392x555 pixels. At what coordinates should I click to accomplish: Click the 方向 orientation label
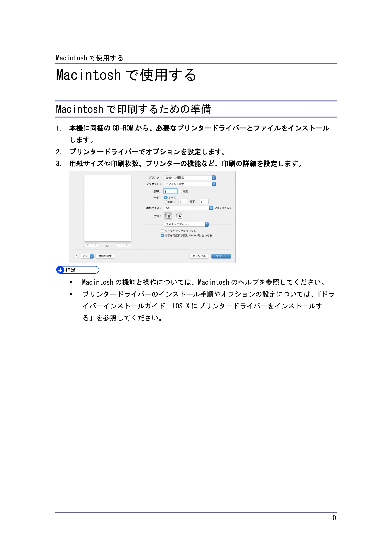point(157,216)
